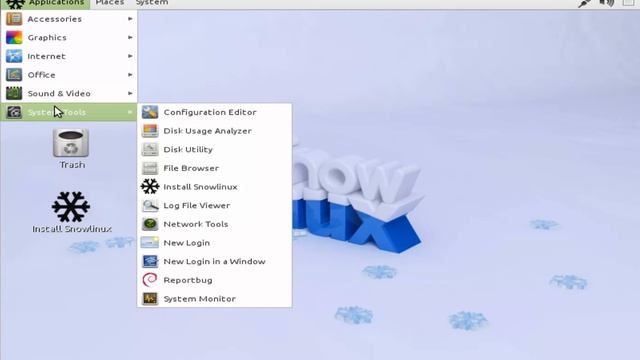The width and height of the screenshot is (640, 360).
Task: Open Configuration Editor text entry
Action: [x=210, y=112]
